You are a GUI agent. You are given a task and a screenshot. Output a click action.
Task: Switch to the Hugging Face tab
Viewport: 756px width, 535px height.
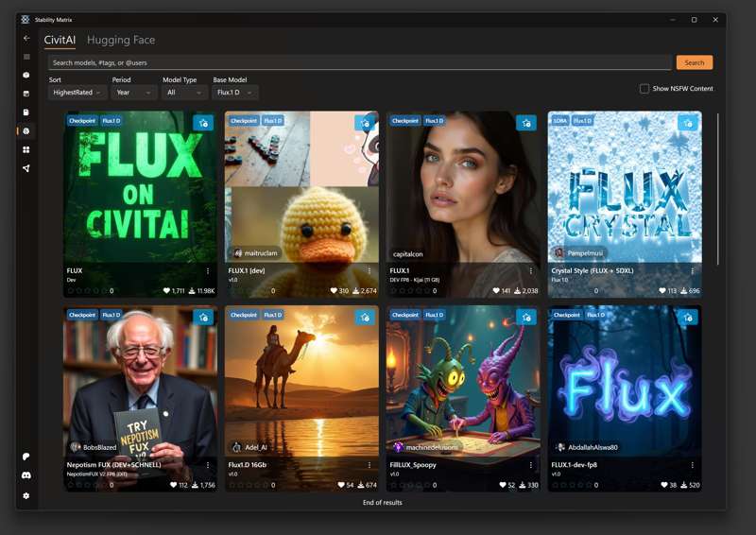pos(121,40)
